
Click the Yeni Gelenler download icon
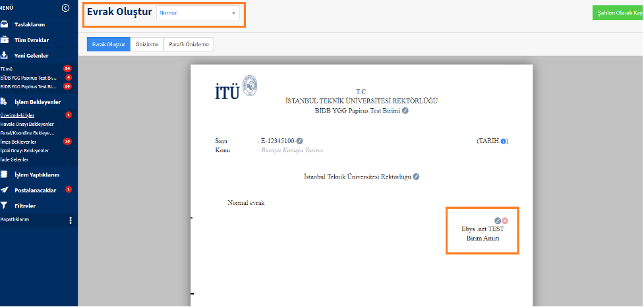(x=4, y=55)
